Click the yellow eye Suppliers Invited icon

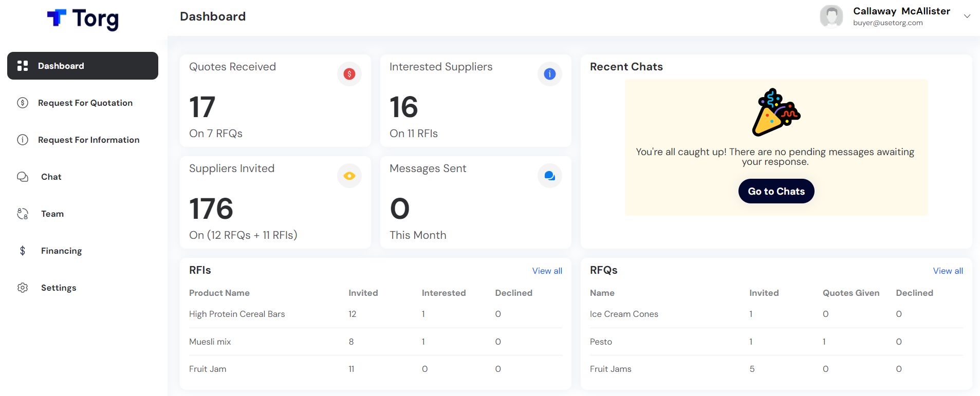coord(349,176)
